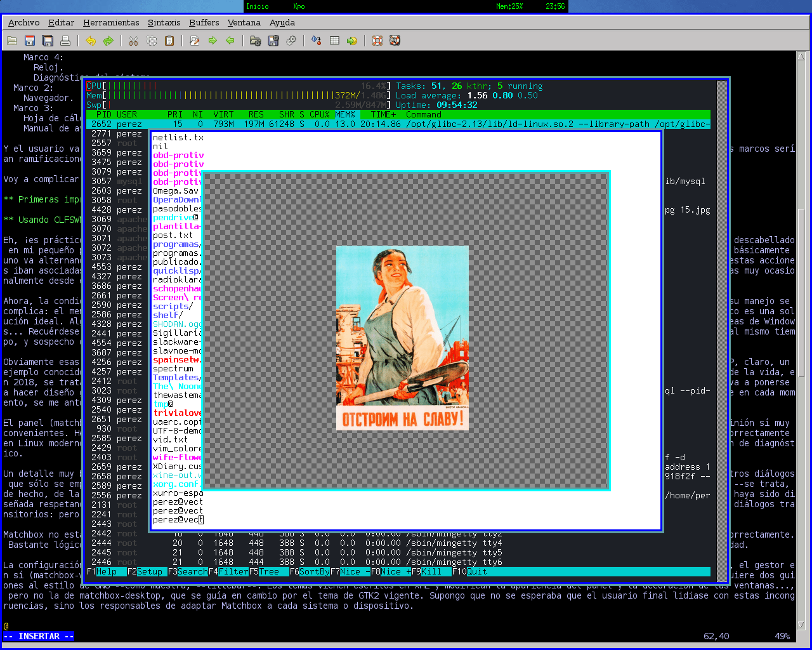The width and height of the screenshot is (812, 650).
Task: Click the PID column header in htop
Action: pos(104,115)
